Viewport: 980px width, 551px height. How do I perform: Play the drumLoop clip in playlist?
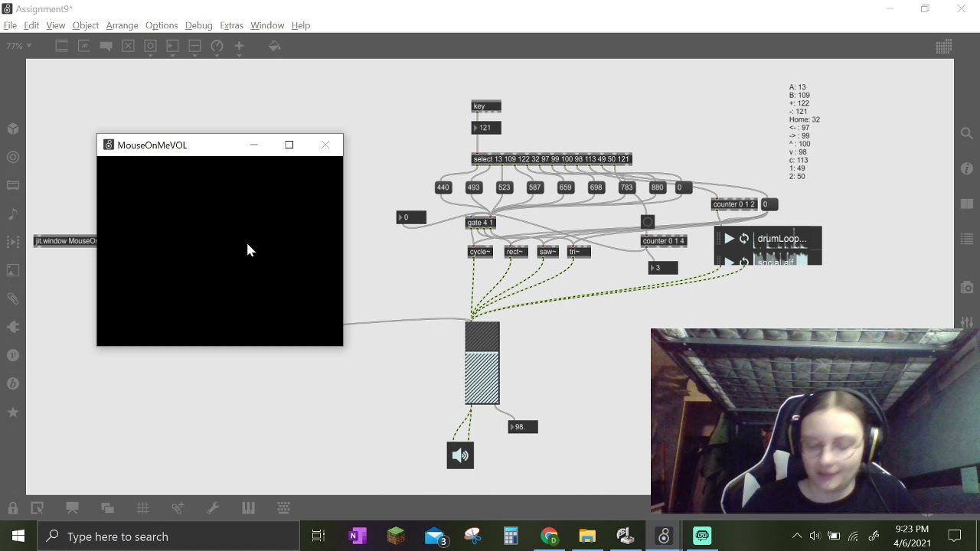tap(729, 239)
